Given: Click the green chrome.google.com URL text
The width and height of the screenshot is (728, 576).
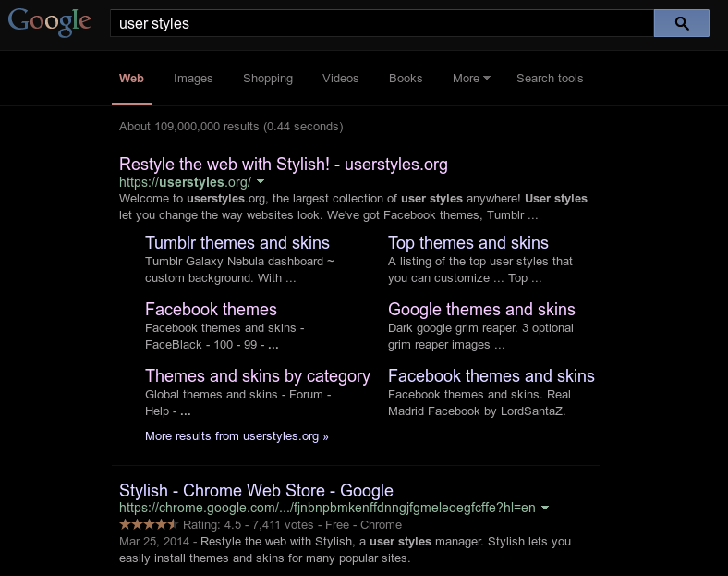Looking at the screenshot, I should click(327, 508).
